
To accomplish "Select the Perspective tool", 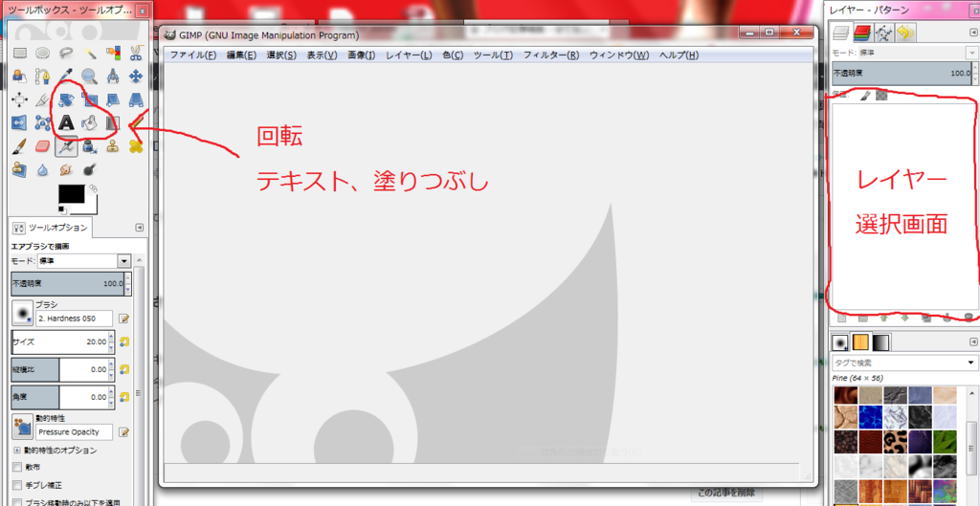I will (x=136, y=99).
